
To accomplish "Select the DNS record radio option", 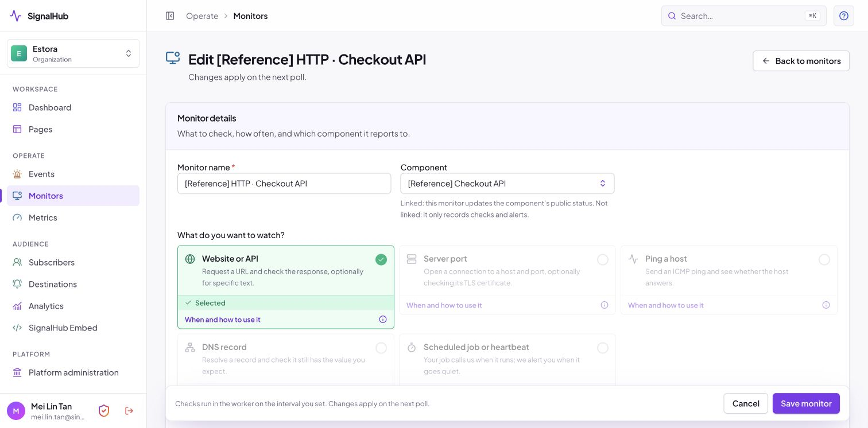I will coord(381,348).
